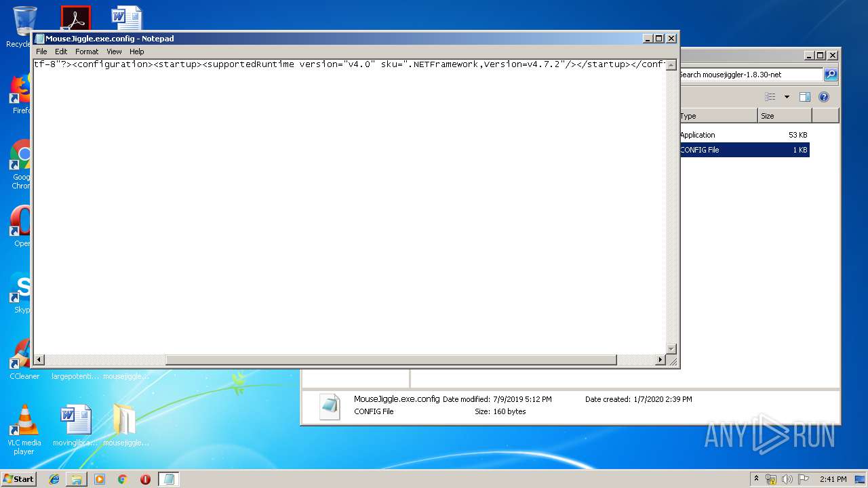Viewport: 868px width, 488px height.
Task: Click the Explorer search box
Action: pos(751,75)
